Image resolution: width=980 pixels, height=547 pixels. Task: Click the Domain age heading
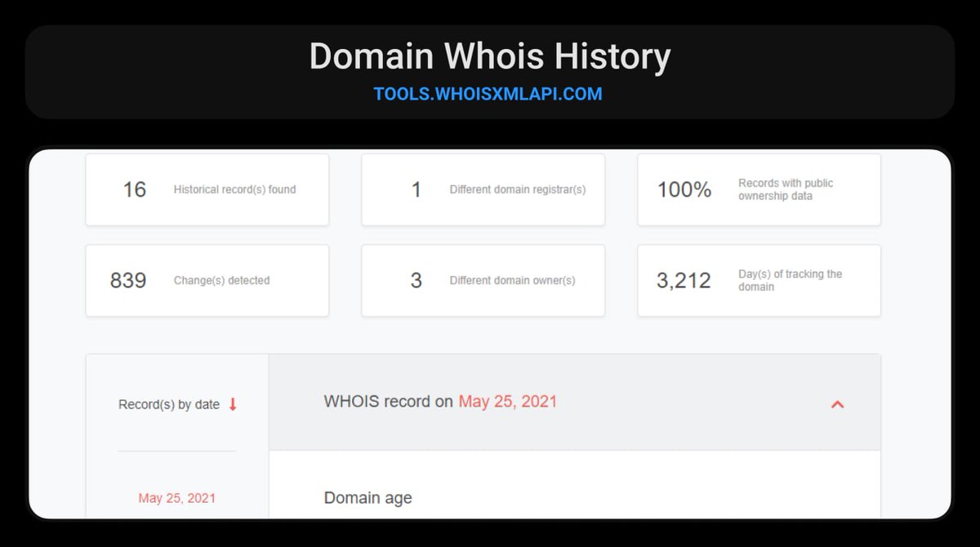(367, 498)
